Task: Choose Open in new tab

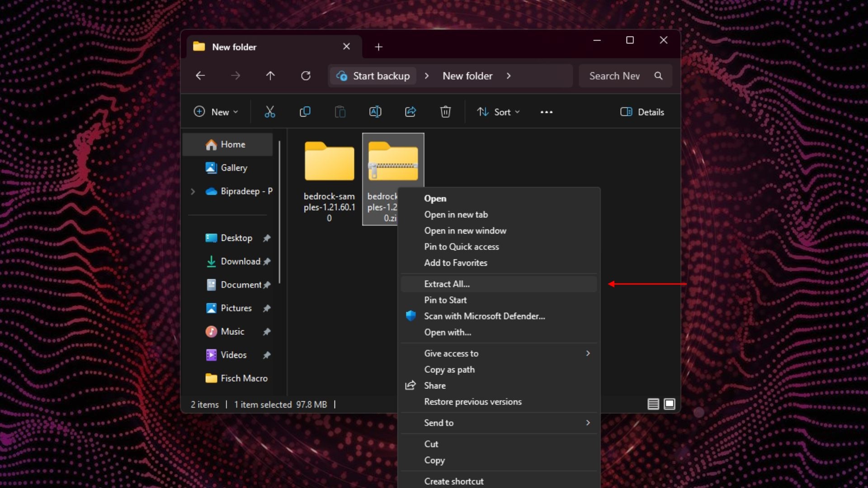Action: click(x=499, y=215)
